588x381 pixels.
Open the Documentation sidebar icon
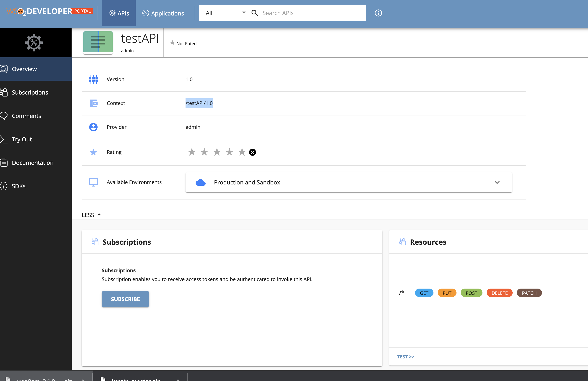[33, 163]
